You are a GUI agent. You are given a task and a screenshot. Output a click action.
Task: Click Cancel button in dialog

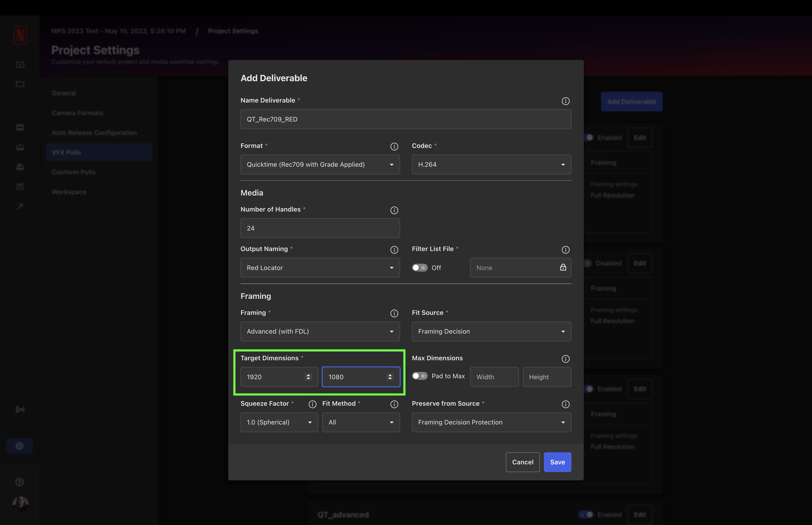pyautogui.click(x=522, y=462)
